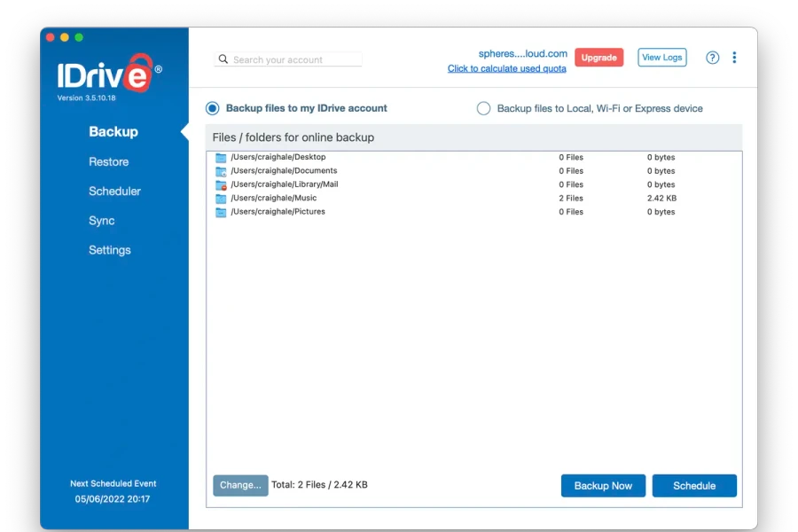The width and height of the screenshot is (798, 532).
Task: Select Backup to Local, Wi-Fi or Express device
Action: point(483,108)
